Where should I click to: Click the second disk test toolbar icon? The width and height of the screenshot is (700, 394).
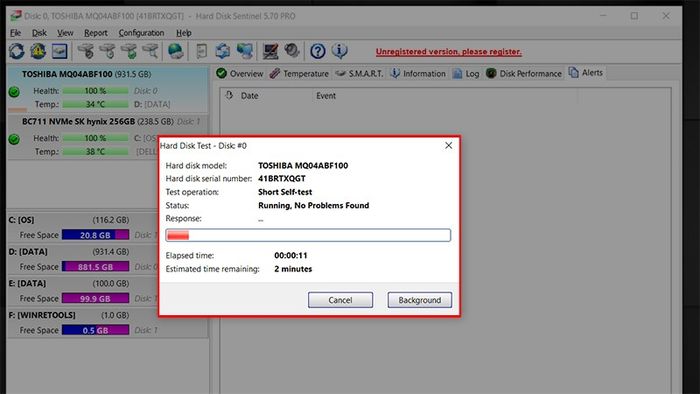point(108,51)
